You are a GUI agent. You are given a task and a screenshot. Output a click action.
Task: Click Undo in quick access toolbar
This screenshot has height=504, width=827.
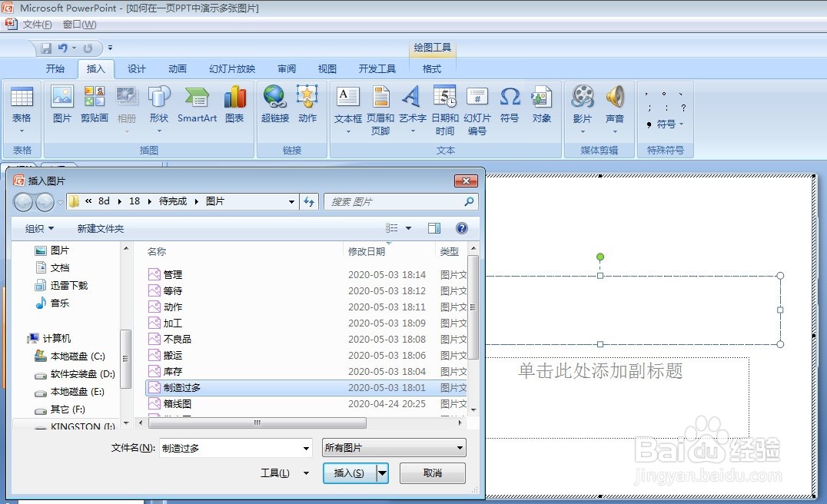pyautogui.click(x=63, y=48)
